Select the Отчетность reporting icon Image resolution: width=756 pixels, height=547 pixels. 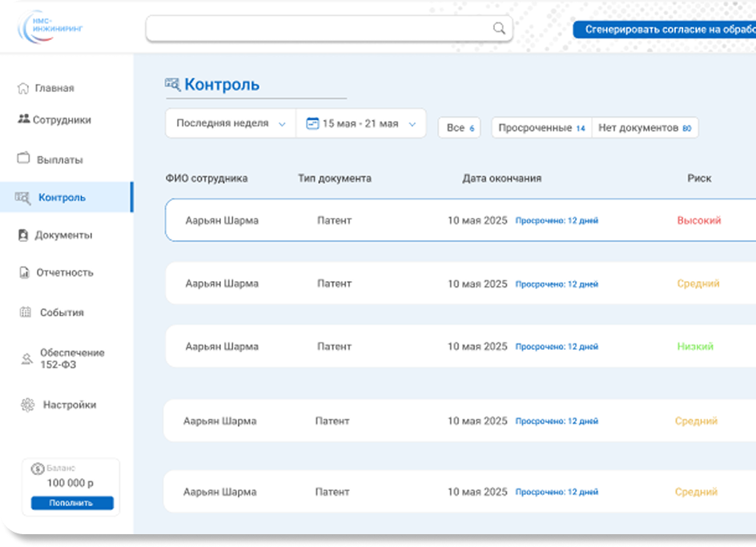[x=24, y=272]
